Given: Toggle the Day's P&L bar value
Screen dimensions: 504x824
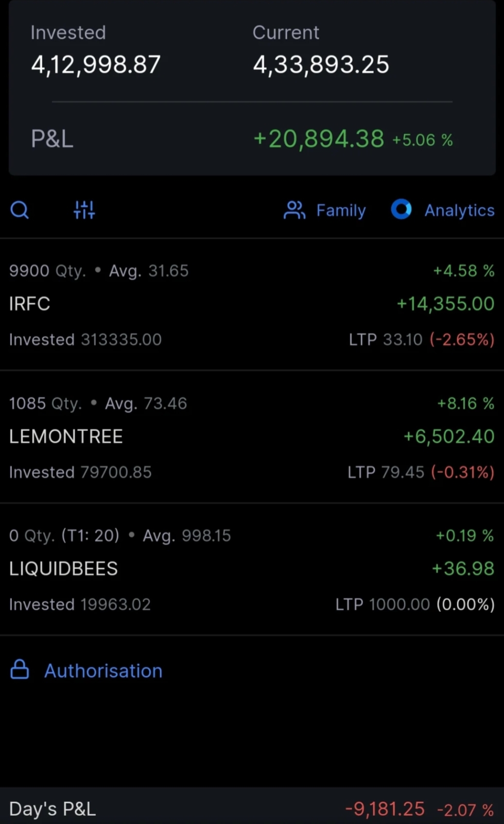Looking at the screenshot, I should coord(385,809).
